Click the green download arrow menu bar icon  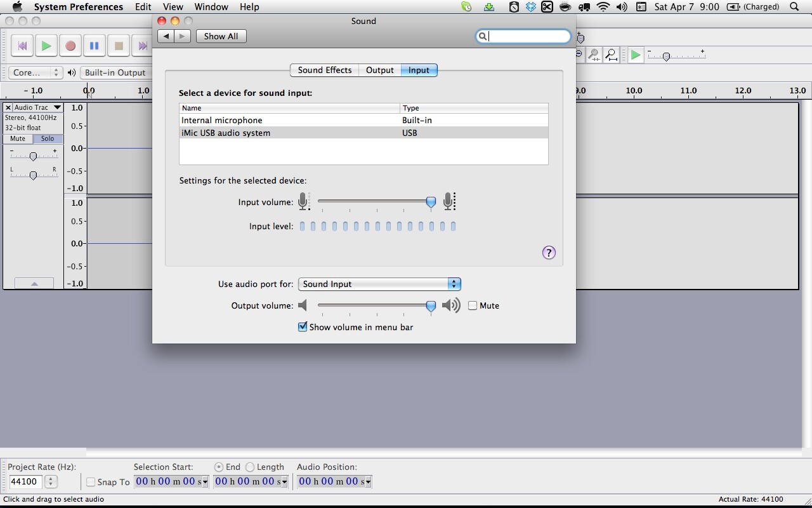489,7
